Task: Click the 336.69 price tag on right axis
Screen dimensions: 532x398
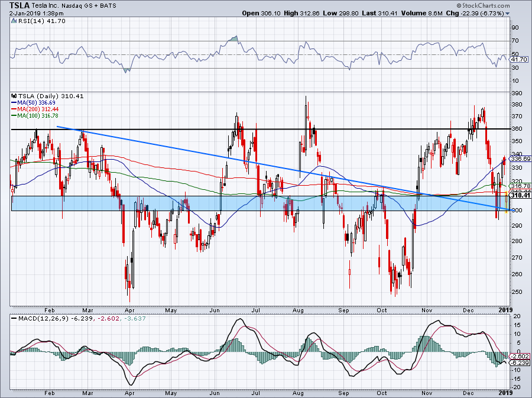Action: click(x=520, y=159)
